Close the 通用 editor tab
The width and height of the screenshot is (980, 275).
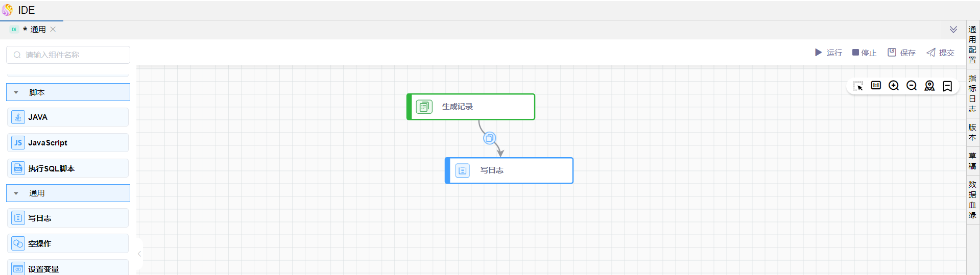[53, 30]
